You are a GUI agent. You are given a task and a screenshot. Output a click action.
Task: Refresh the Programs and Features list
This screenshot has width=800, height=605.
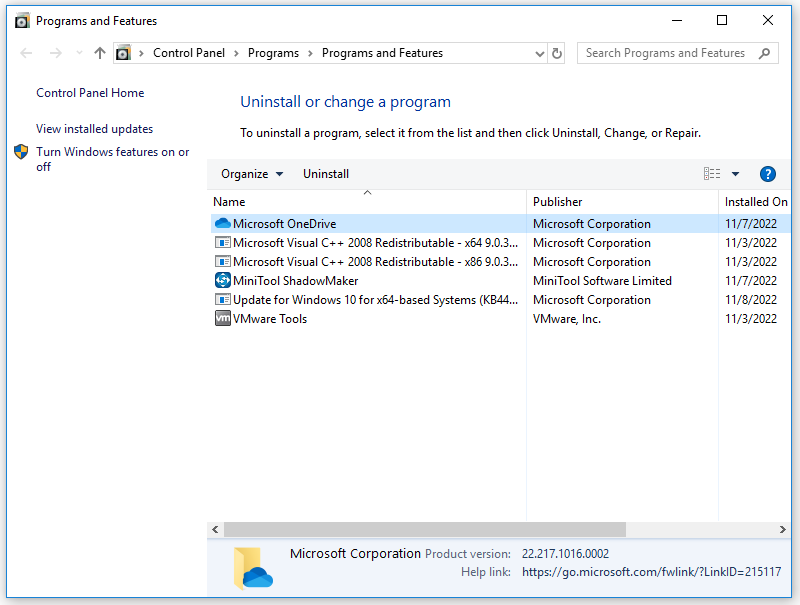pos(557,53)
